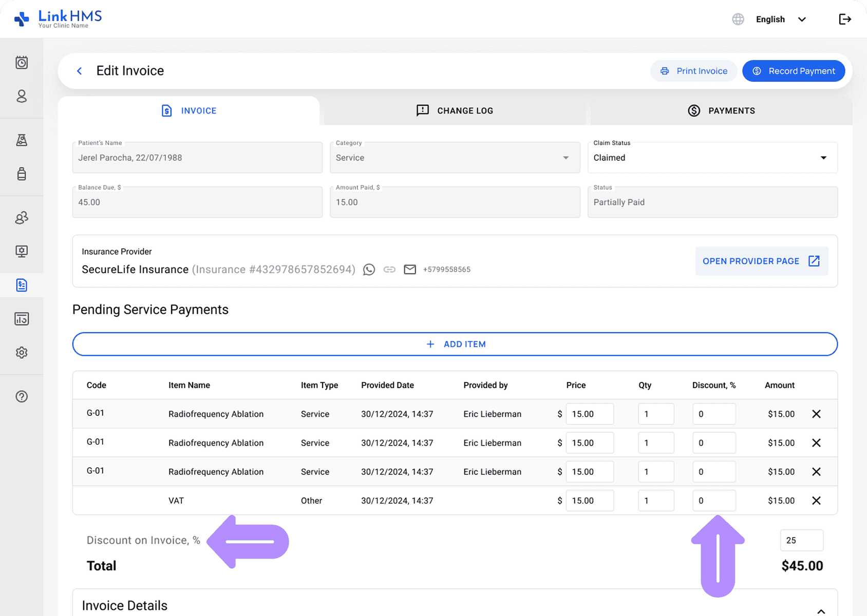Open the Category dropdown

pos(455,158)
